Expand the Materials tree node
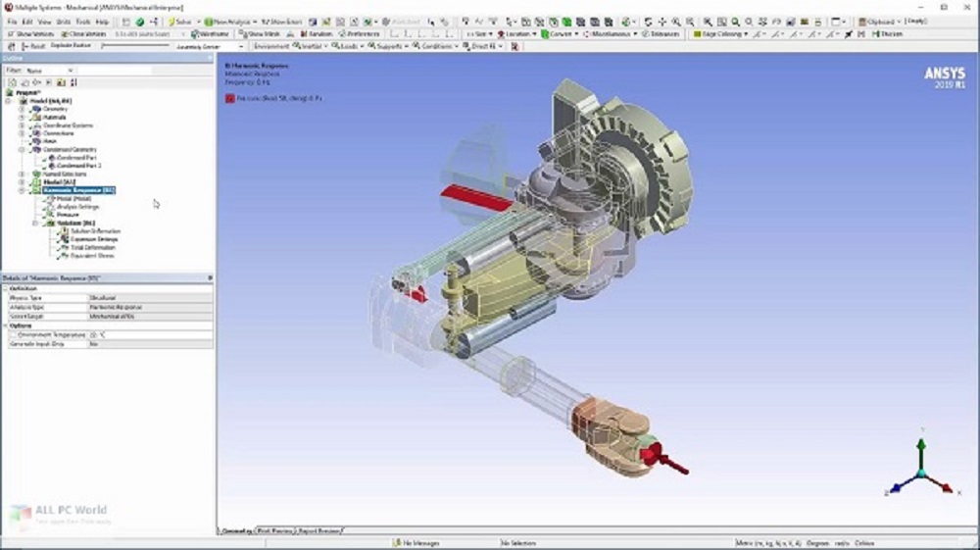Viewport: 980px width, 550px height. (x=22, y=117)
